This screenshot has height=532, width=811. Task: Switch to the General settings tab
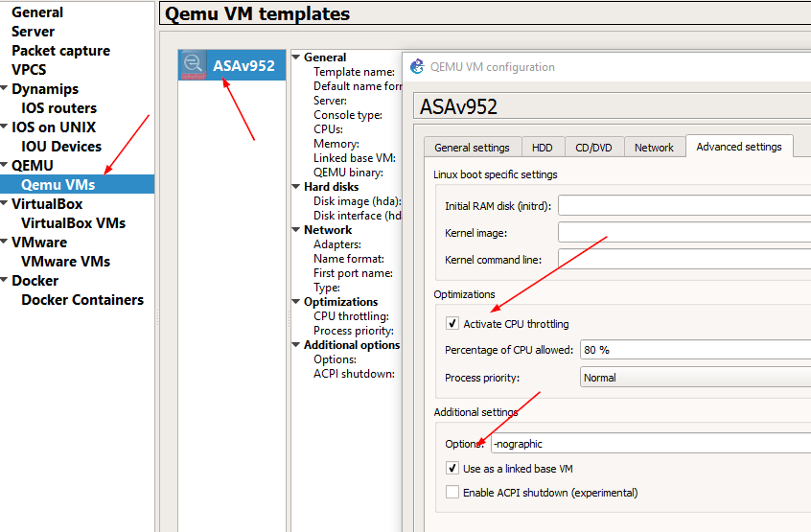472,148
